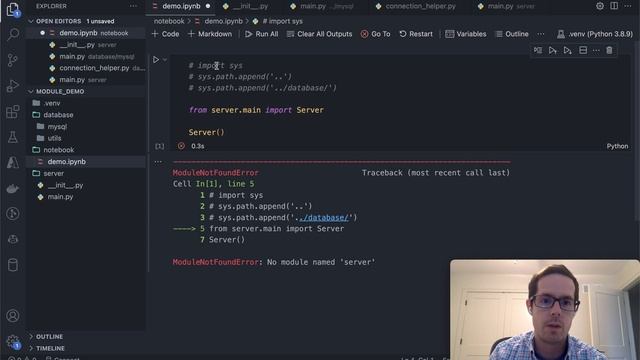The height and width of the screenshot is (360, 640).
Task: Click the ../database/ link in traceback
Action: (x=324, y=218)
